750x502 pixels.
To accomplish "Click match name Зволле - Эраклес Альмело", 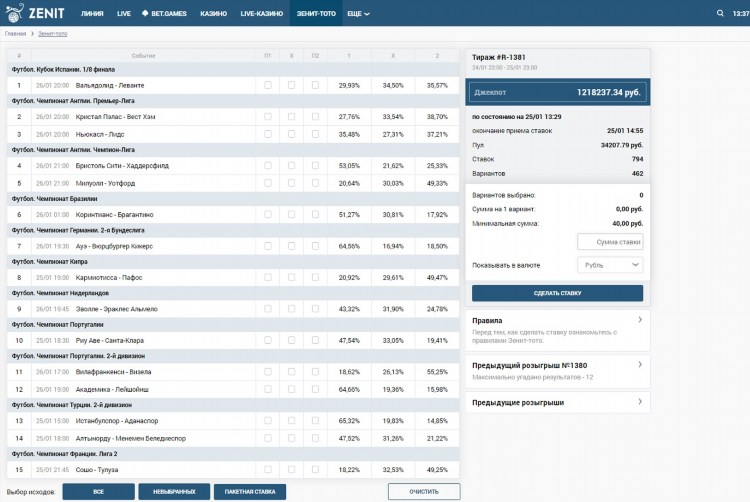I will [x=117, y=309].
